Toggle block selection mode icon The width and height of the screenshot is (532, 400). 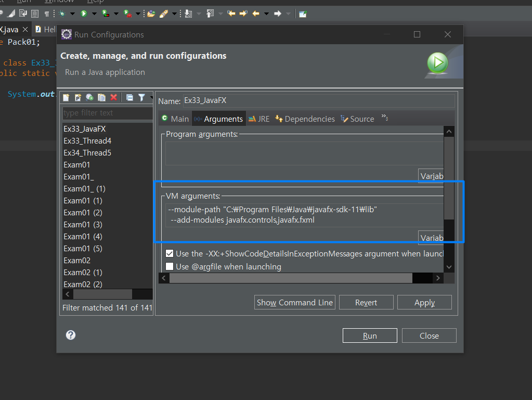tap(35, 14)
